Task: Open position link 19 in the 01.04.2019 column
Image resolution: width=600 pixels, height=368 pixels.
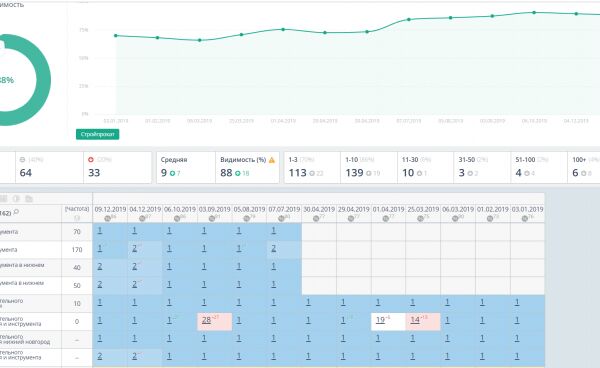Action: (x=380, y=320)
